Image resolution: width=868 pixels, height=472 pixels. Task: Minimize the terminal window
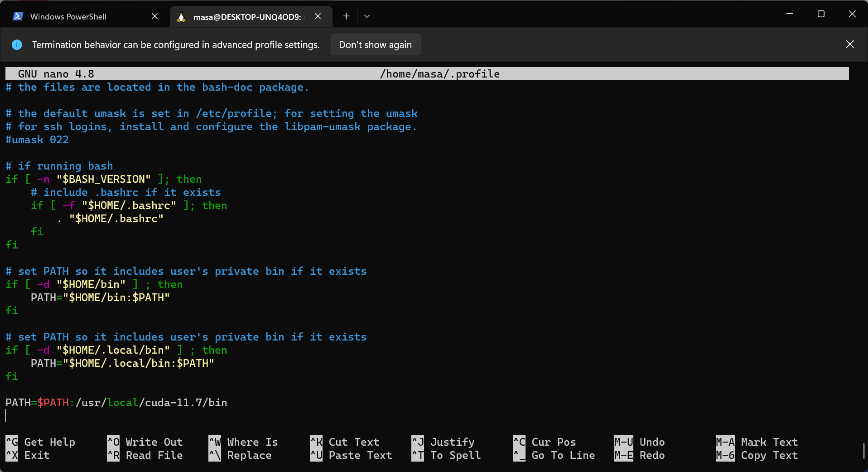(790, 14)
